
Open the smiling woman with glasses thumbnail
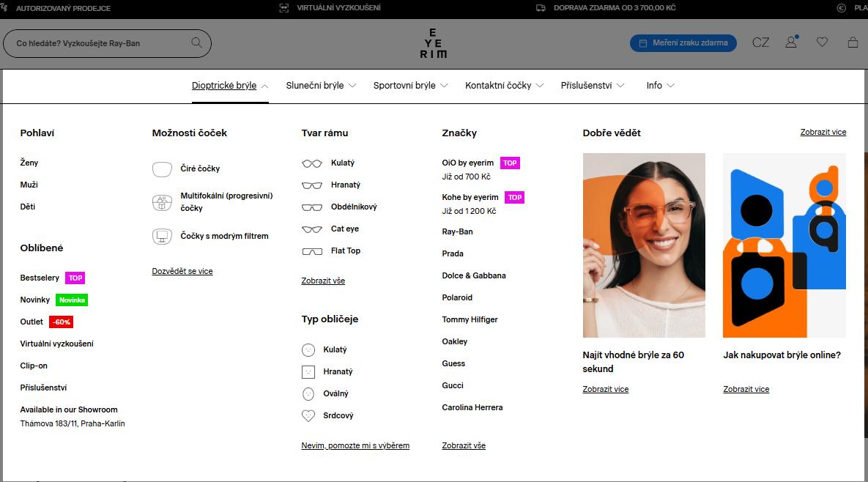(x=644, y=245)
